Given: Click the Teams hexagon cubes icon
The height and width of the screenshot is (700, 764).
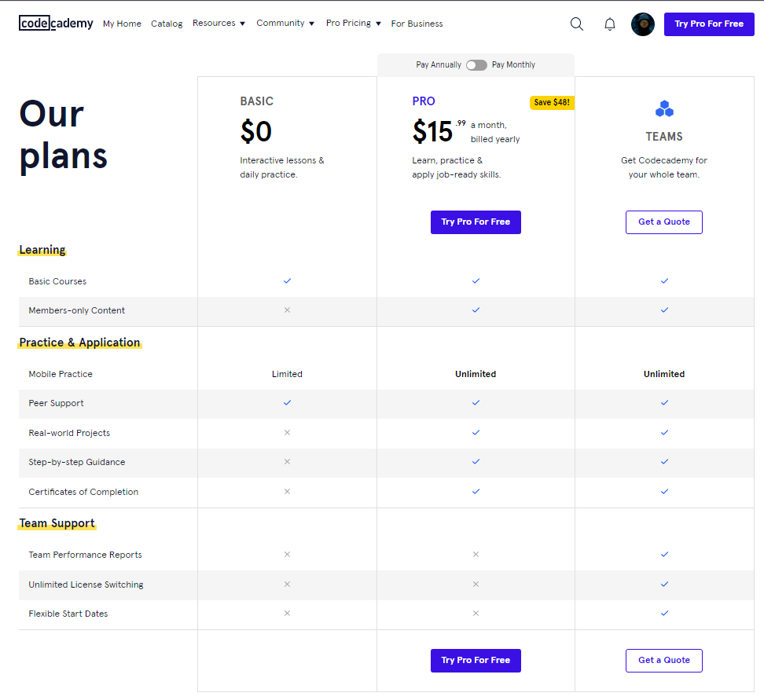Looking at the screenshot, I should point(664,109).
